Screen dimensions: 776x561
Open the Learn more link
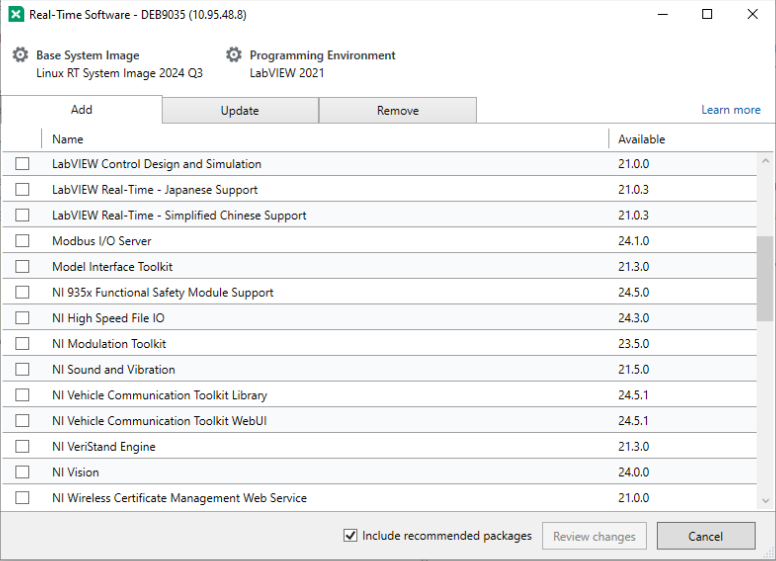[x=730, y=110]
